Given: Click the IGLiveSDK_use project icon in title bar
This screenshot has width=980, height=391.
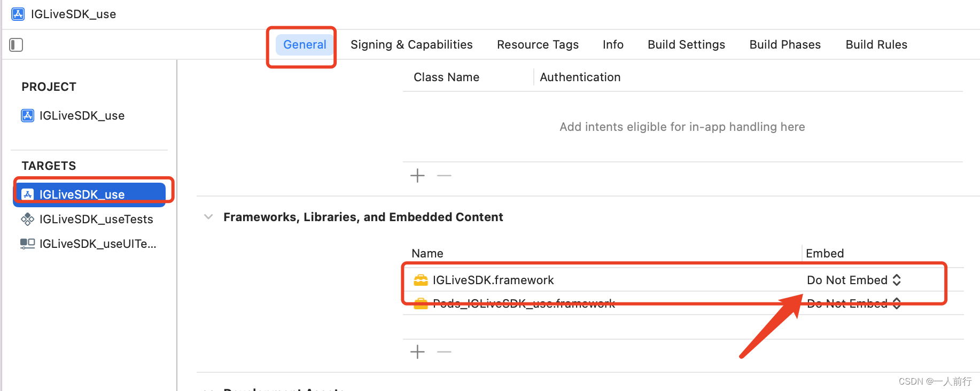Looking at the screenshot, I should coord(18,14).
